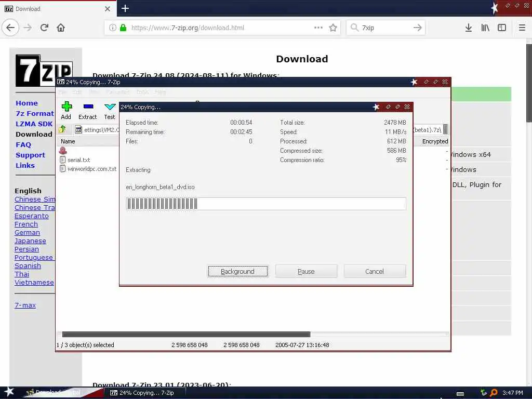Open the 7-max link
This screenshot has height=399, width=532.
[x=25, y=305]
